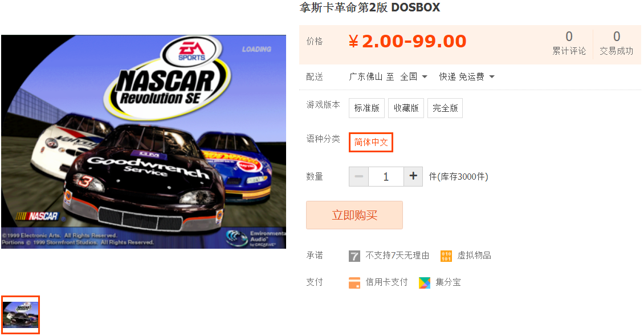This screenshot has width=644, height=336.
Task: Click the 7-day no-return policy icon
Action: (x=354, y=256)
